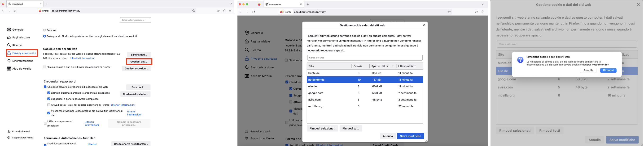Image resolution: width=644 pixels, height=146 pixels.
Task: Enable 'Attiva Firefox Relay' checkbox in left window
Action: pos(48,105)
